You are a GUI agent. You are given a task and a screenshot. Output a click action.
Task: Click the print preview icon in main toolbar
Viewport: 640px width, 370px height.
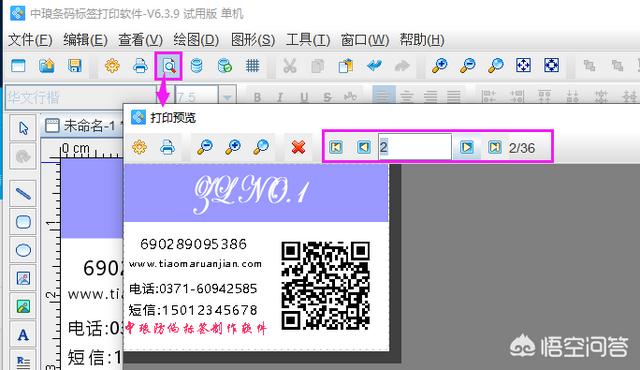coord(169,66)
